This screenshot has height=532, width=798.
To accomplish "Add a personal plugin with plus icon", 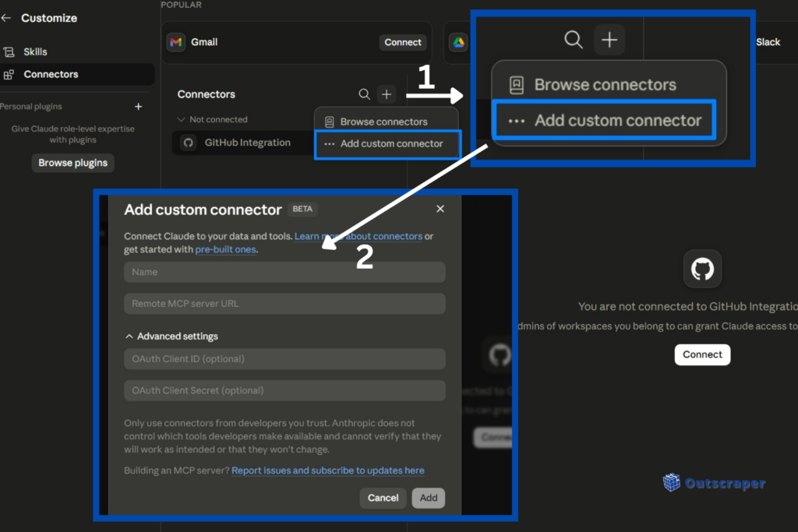I will (139, 106).
